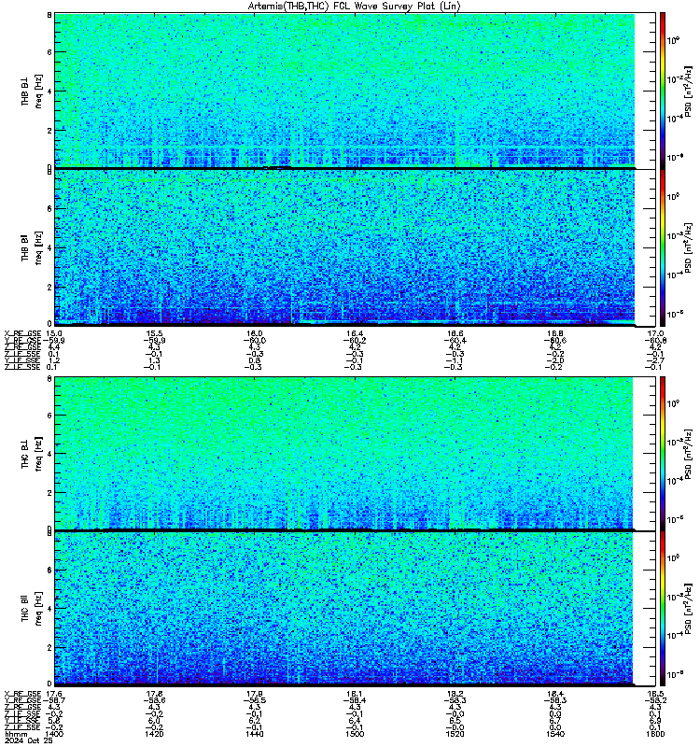The width and height of the screenshot is (700, 747).
Task: Click the 'hhmm' time axis label
Action: 15,734
